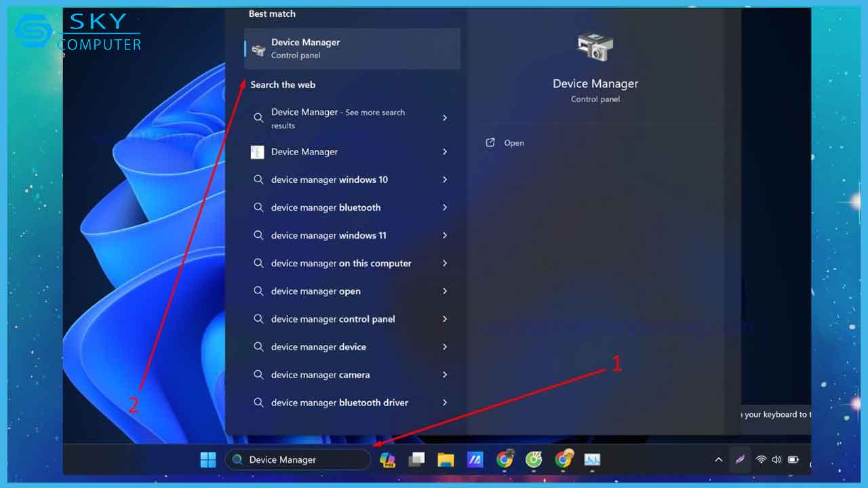Select 'device manager control panel' suggestion

pyautogui.click(x=333, y=319)
